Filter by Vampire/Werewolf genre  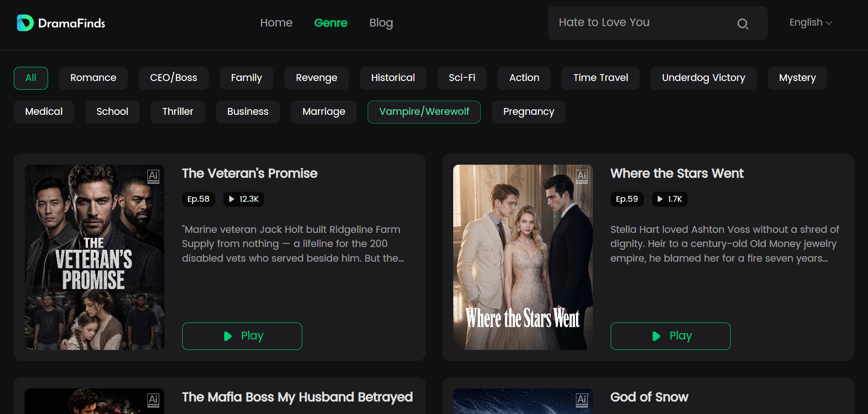tap(424, 112)
